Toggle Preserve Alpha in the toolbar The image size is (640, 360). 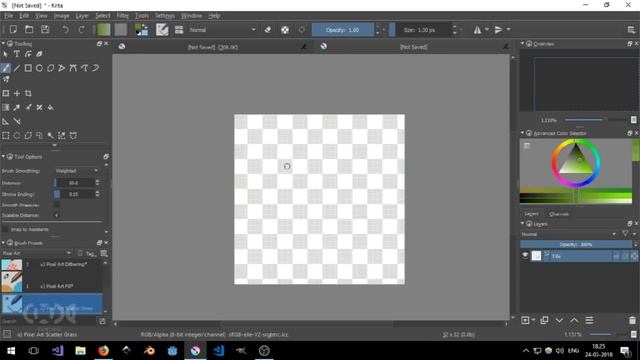coord(285,30)
